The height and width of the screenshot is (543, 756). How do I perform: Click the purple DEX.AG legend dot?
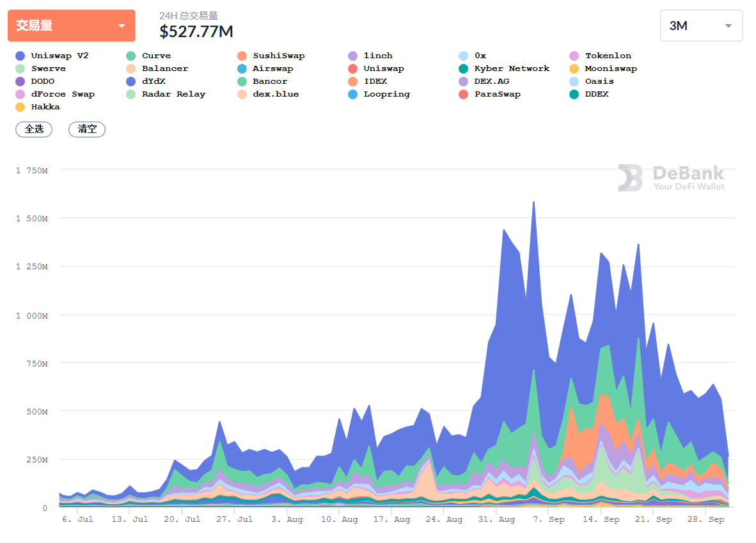[x=463, y=81]
